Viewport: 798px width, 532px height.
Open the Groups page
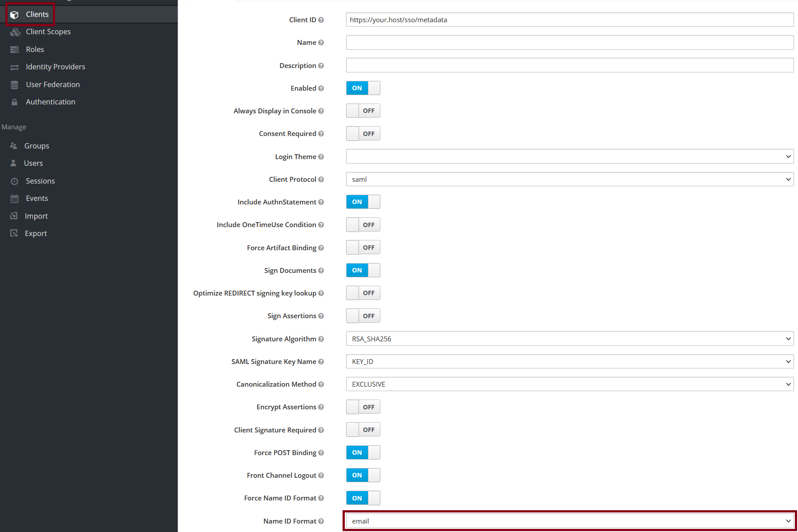pyautogui.click(x=36, y=145)
